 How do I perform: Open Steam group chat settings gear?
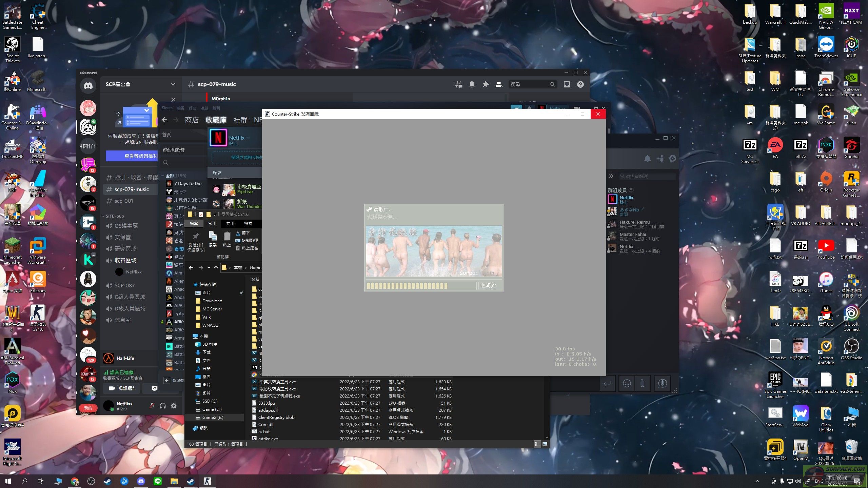pos(673,158)
